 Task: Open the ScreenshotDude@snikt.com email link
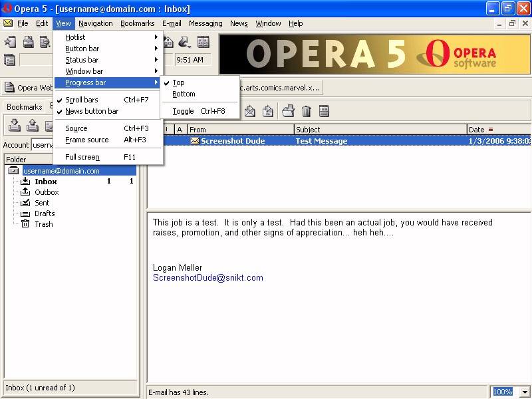[x=208, y=277]
